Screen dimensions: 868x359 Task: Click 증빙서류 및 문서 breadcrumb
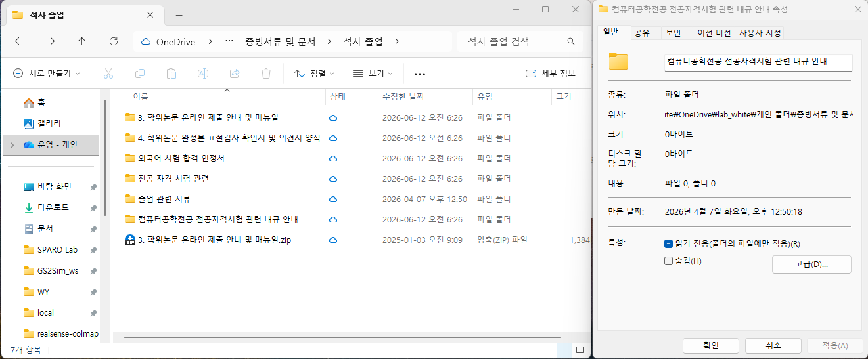coord(281,41)
